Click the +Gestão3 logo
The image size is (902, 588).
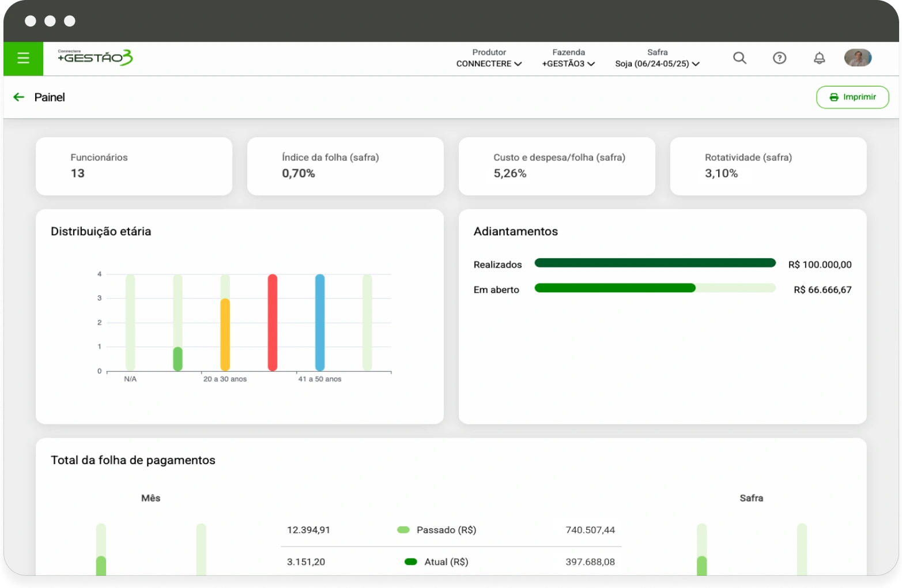point(96,58)
